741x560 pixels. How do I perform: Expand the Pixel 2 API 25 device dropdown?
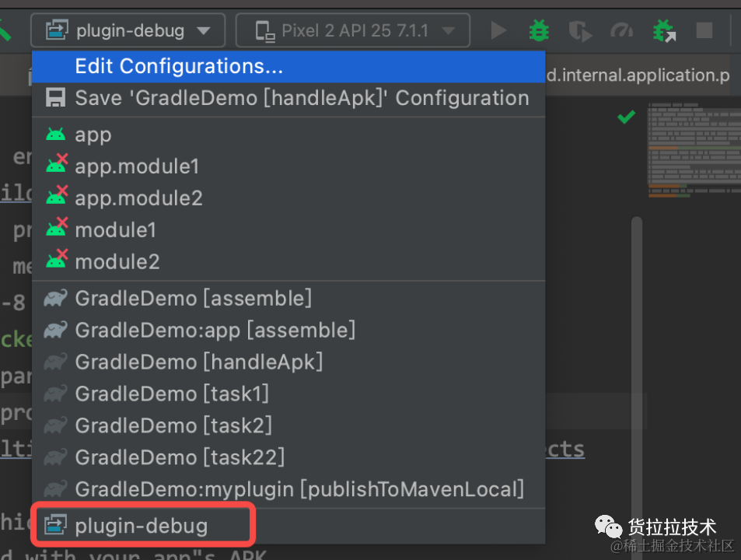coord(352,30)
